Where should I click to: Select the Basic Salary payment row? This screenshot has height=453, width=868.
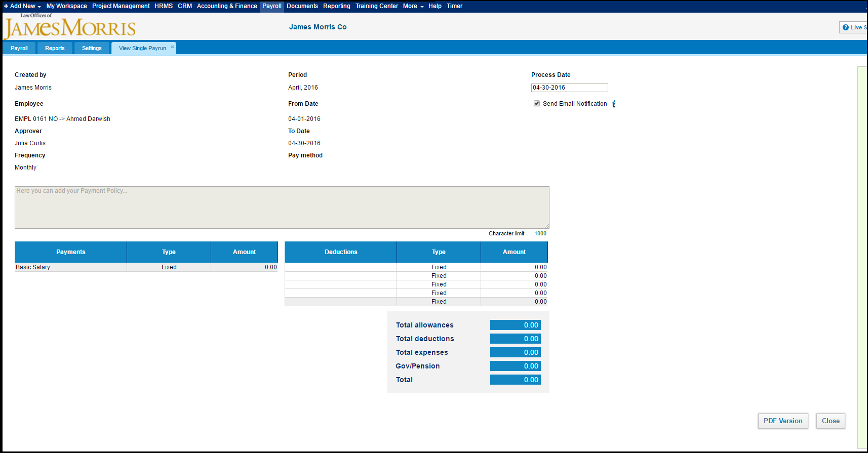tap(146, 267)
